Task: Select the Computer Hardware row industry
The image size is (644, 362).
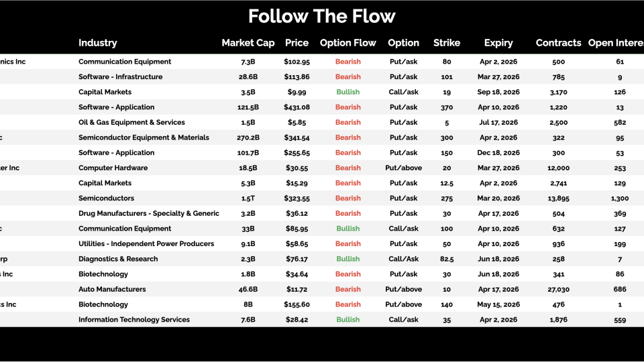Action: pyautogui.click(x=113, y=168)
